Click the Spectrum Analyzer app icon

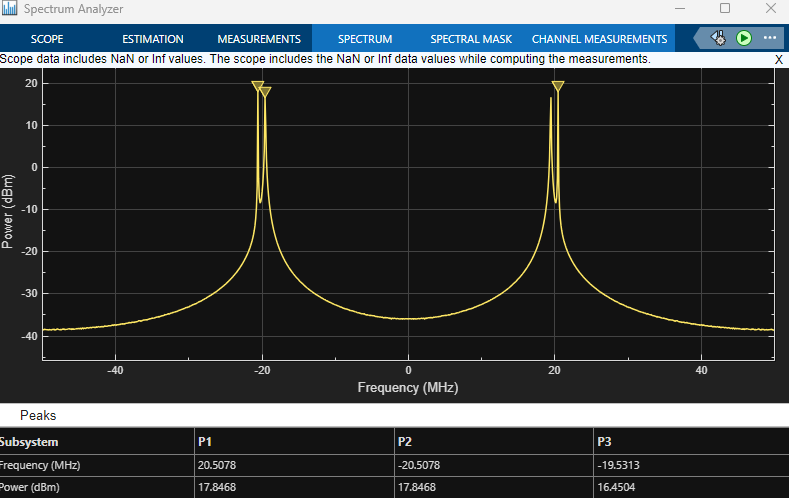[x=9, y=9]
